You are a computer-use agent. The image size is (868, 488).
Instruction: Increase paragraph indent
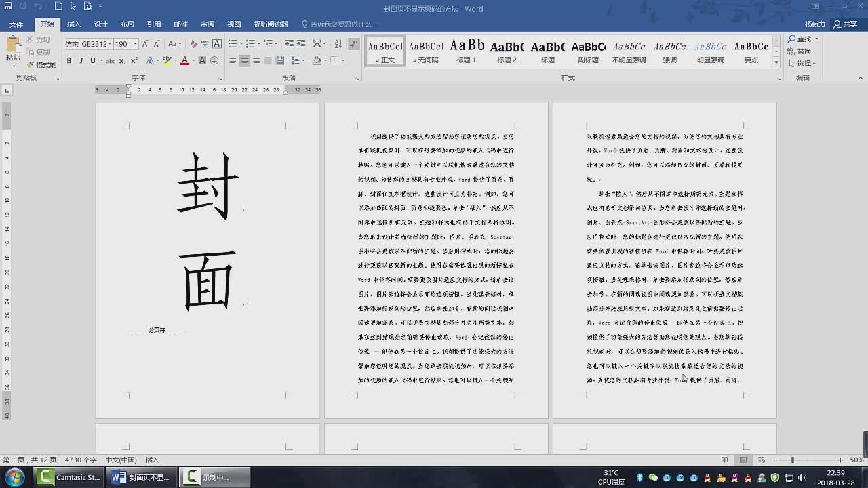[301, 44]
